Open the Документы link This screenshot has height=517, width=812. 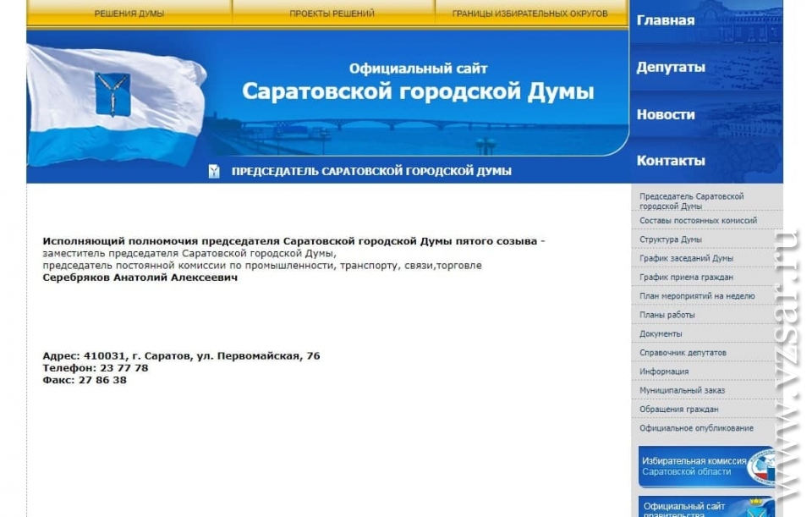pos(661,333)
